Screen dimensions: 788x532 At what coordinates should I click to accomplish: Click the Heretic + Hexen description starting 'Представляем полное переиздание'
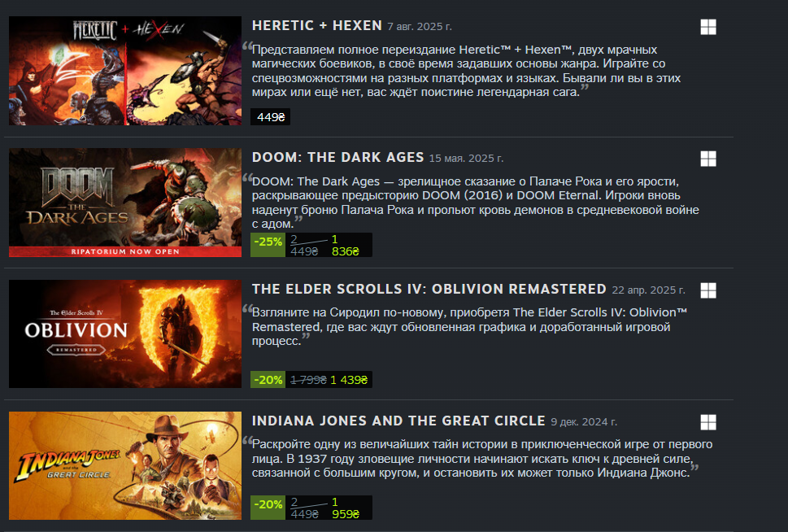[x=466, y=71]
